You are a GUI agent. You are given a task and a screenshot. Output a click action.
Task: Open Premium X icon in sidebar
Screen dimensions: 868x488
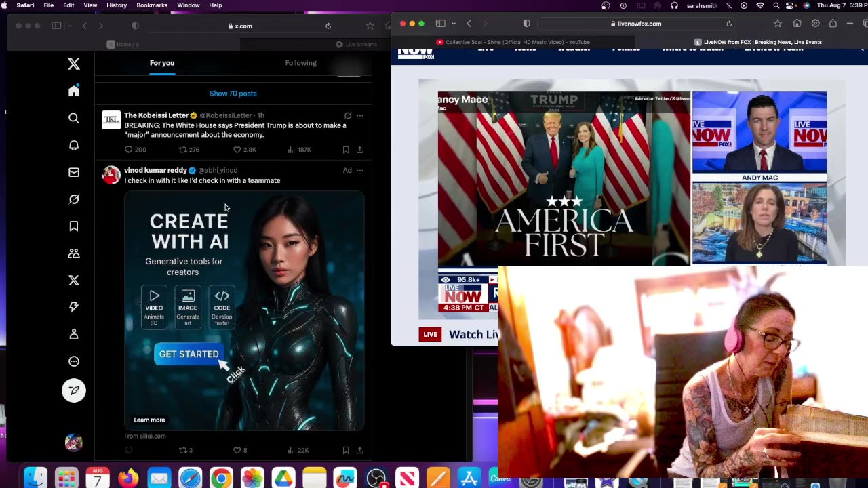(x=74, y=280)
